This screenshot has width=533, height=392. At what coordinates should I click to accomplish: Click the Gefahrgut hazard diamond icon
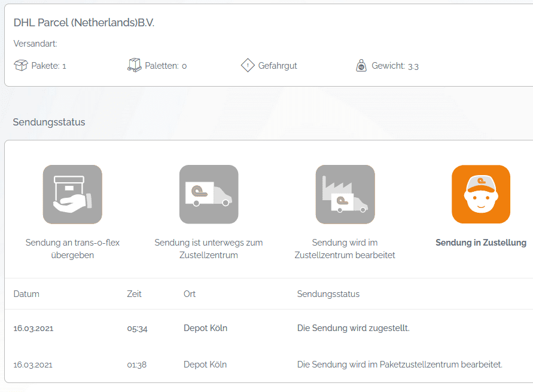click(248, 65)
